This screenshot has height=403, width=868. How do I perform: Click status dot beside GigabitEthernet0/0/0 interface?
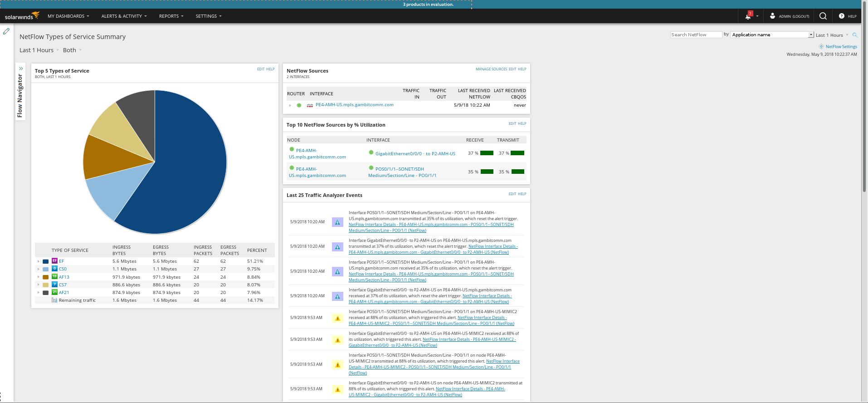click(x=371, y=152)
